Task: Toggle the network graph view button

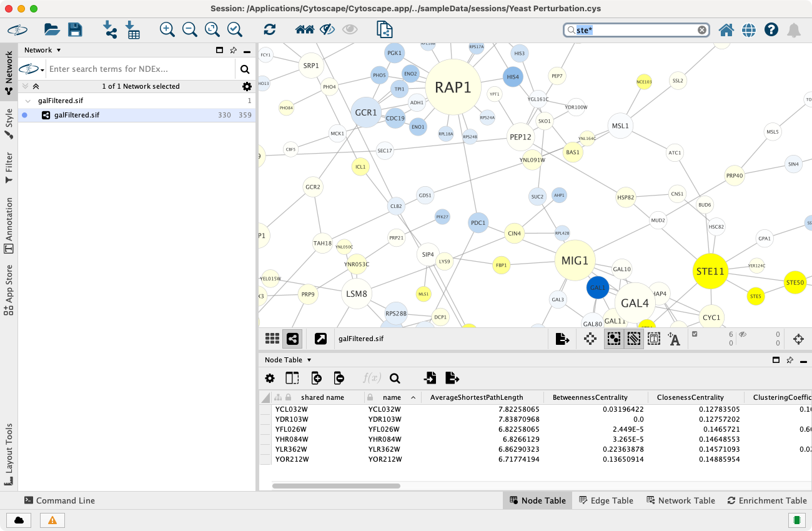Action: [292, 339]
